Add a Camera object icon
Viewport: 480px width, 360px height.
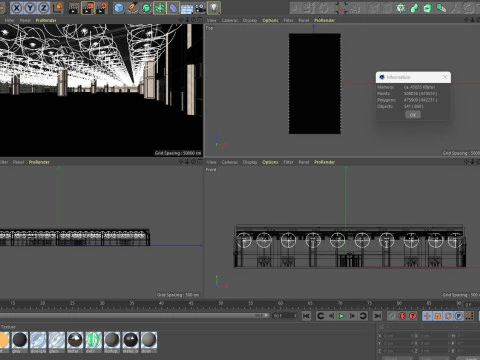tap(200, 8)
